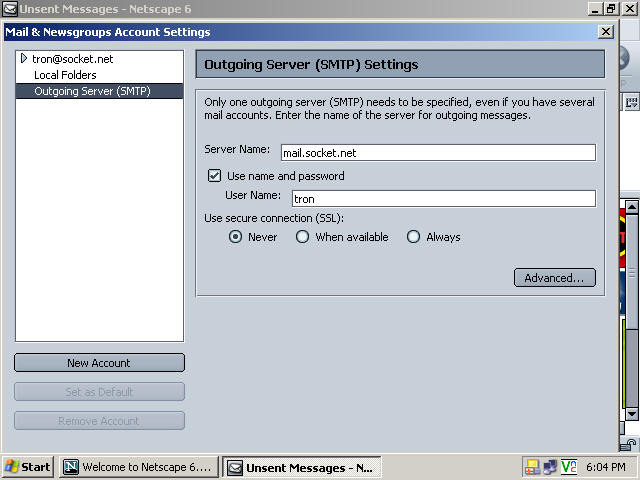Click scroll up arrow in background window

coord(632,207)
